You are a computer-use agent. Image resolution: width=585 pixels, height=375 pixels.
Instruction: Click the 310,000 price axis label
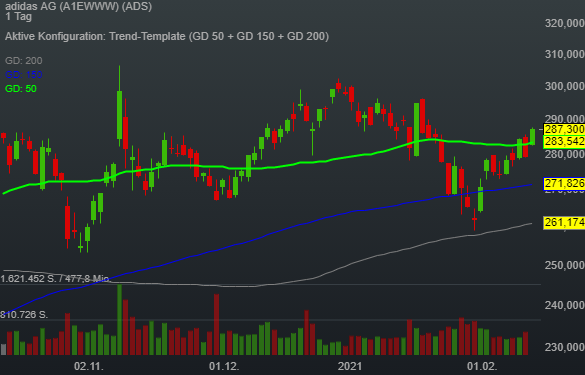click(x=564, y=54)
